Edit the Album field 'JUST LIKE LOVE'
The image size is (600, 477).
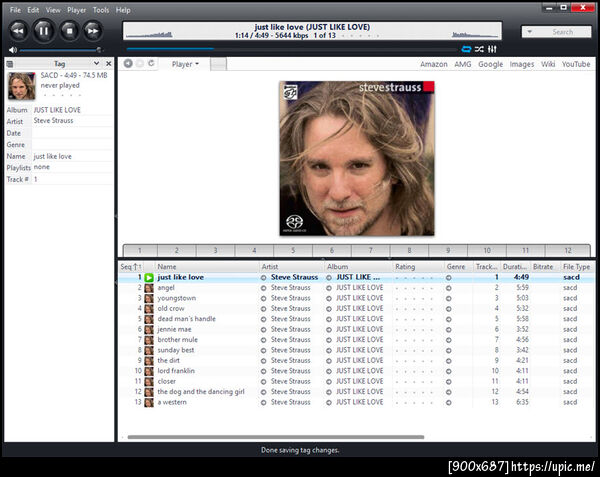[x=73, y=110]
